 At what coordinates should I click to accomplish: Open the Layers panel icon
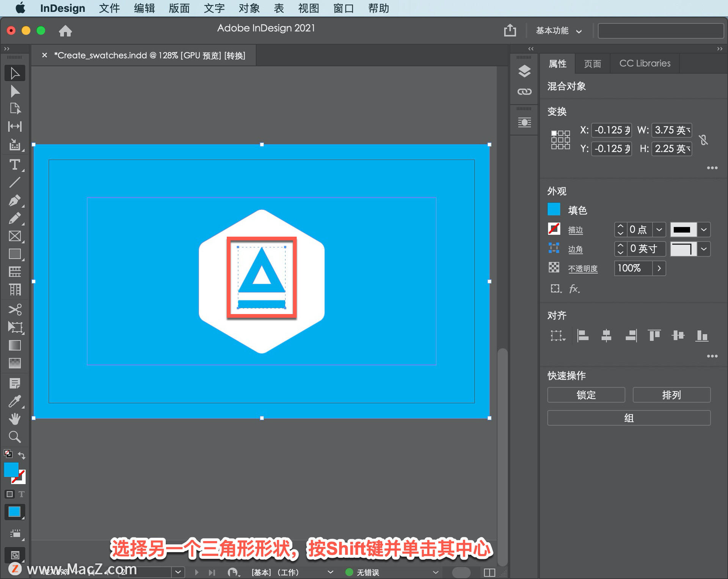(524, 71)
